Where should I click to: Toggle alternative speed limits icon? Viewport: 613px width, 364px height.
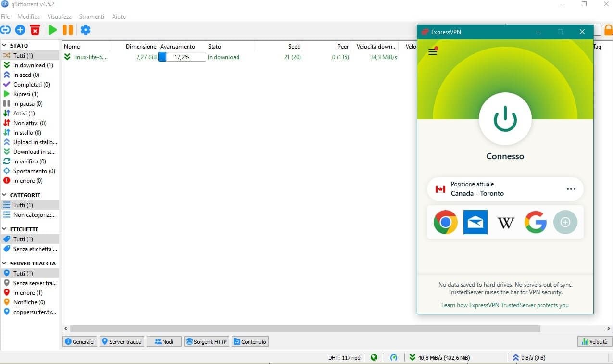394,357
